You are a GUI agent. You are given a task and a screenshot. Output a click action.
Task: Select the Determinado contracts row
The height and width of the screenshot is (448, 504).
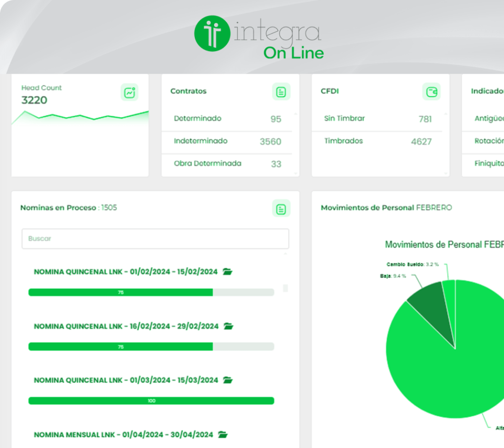point(227,119)
